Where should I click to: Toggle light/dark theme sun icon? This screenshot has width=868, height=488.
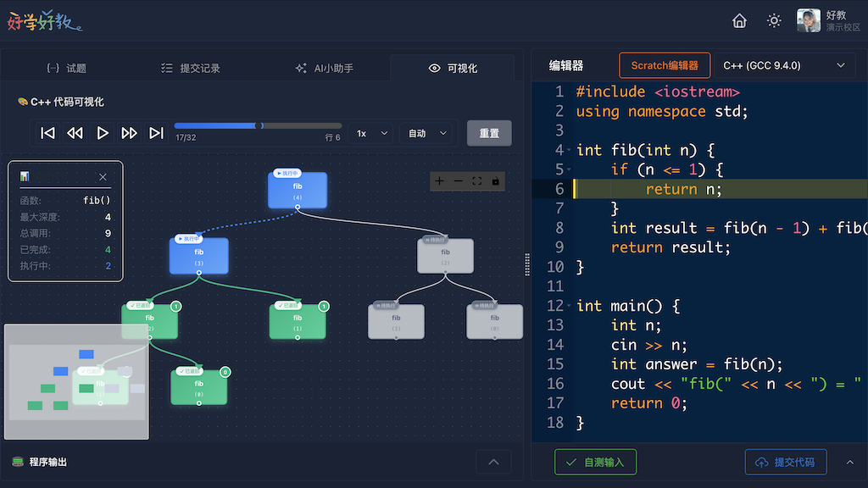774,21
